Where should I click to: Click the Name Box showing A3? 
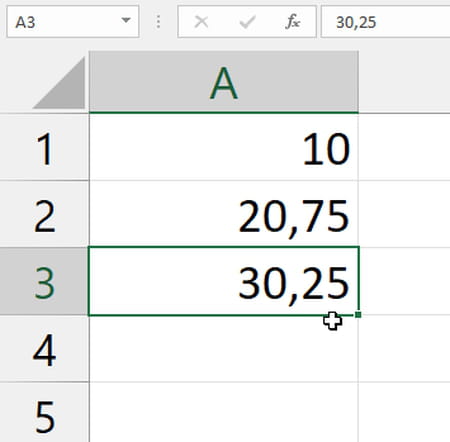pos(73,22)
